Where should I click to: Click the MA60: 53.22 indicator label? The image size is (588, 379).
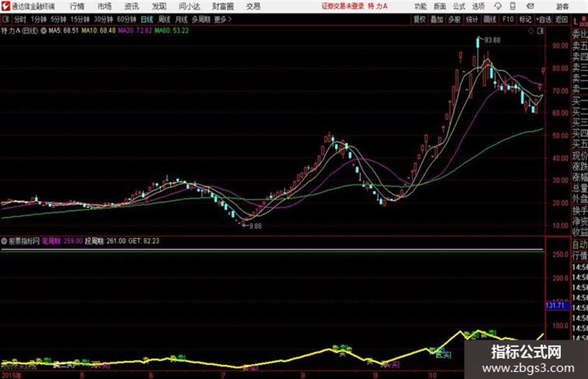click(172, 30)
